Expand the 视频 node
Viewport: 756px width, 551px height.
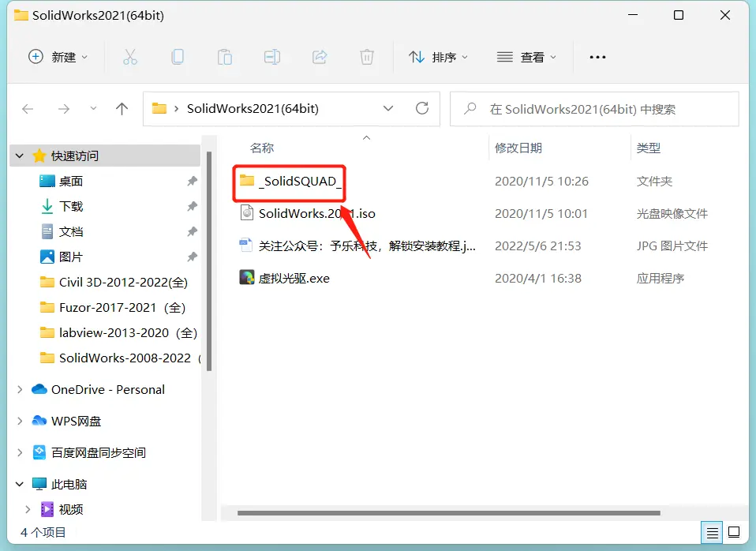(x=28, y=509)
